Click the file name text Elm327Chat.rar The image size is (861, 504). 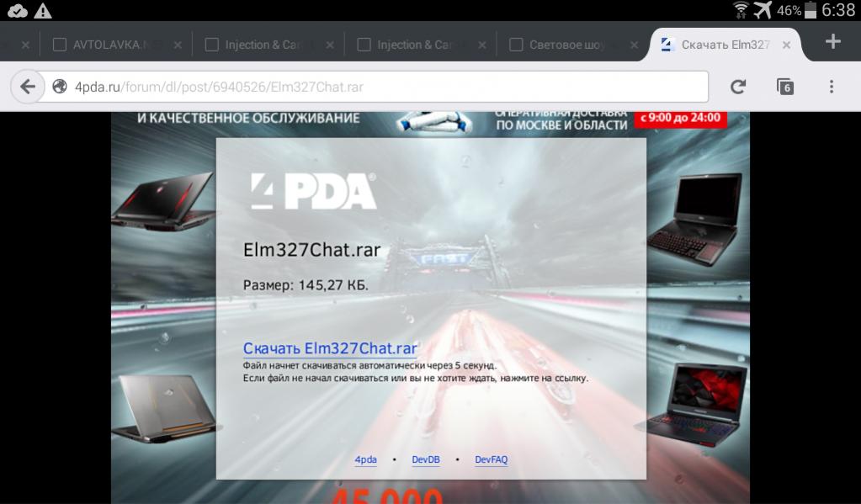tap(311, 250)
